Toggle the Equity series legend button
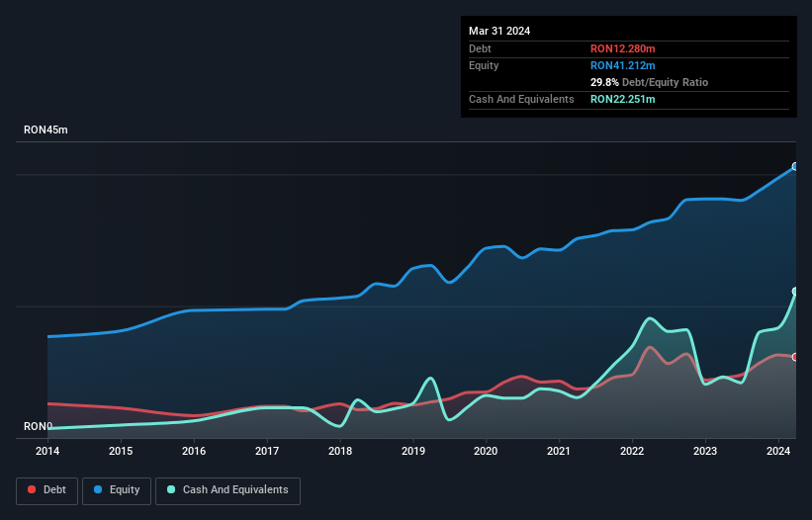 (117, 490)
